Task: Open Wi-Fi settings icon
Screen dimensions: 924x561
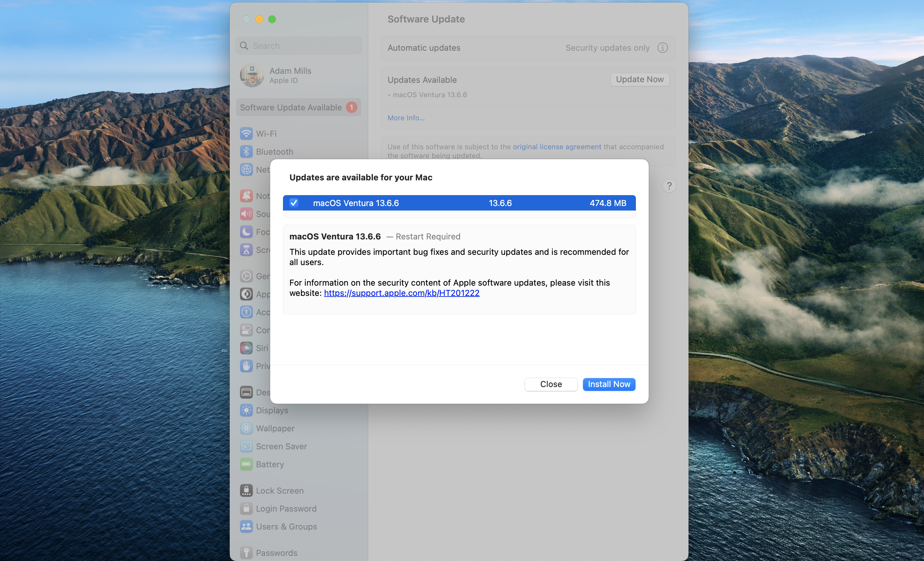Action: (246, 134)
